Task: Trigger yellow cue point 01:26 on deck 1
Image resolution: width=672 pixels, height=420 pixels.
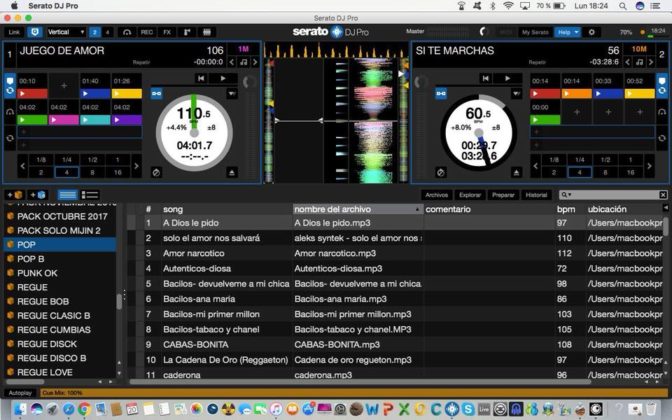Action: (127, 93)
